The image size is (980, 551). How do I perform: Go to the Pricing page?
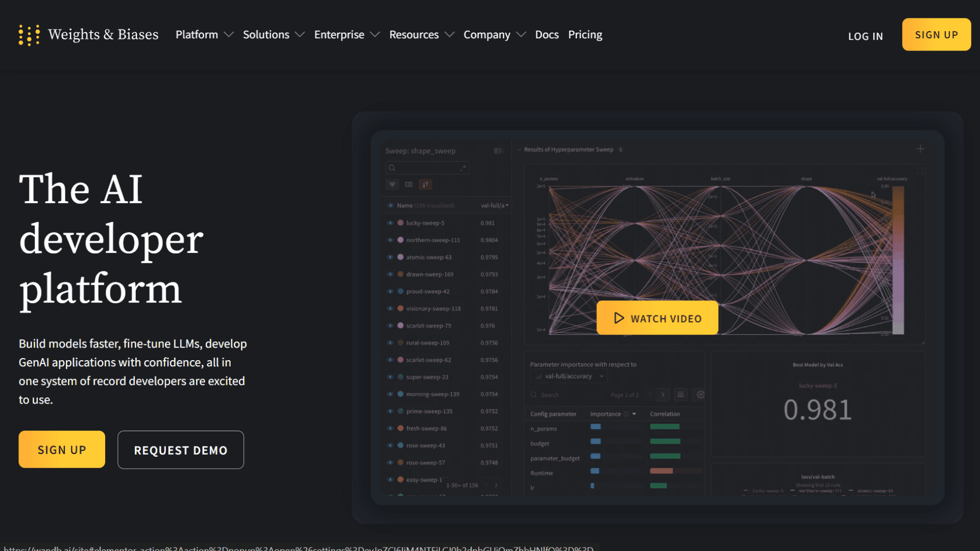tap(585, 35)
